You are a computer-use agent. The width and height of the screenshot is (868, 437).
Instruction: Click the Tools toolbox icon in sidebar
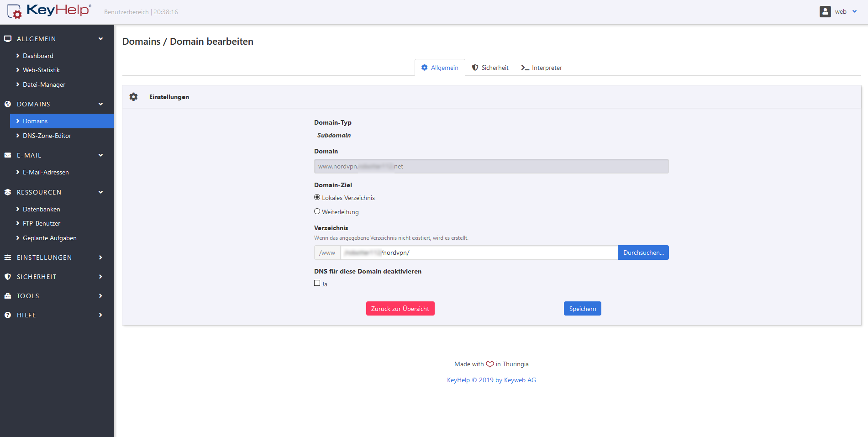click(x=8, y=296)
